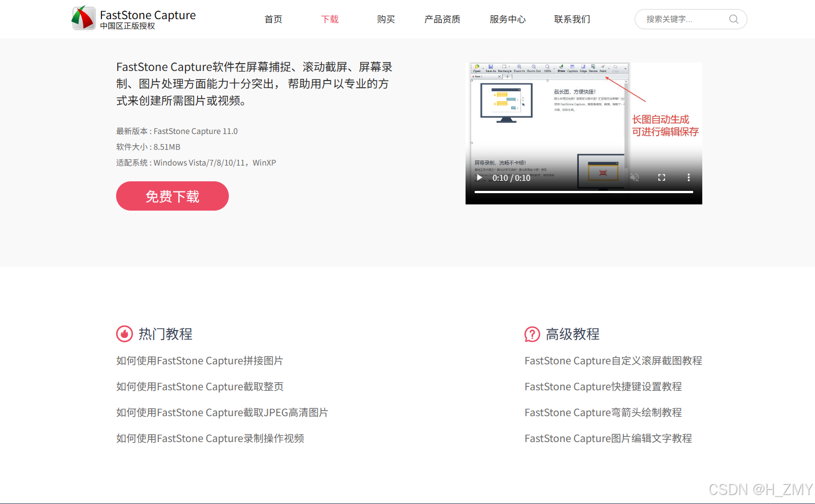Open the 弯箭头绘制教程 link
The width and height of the screenshot is (815, 504).
[x=603, y=413]
